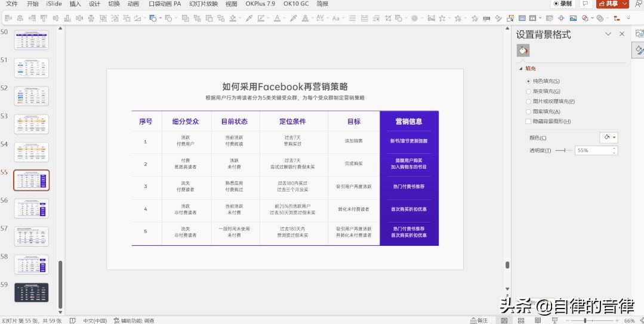Click 辅助功能: 调查 in status bar
This screenshot has height=324, width=644.
coord(134,320)
